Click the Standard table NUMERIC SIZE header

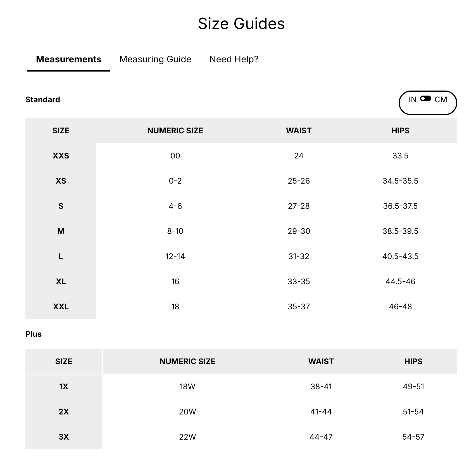point(175,131)
